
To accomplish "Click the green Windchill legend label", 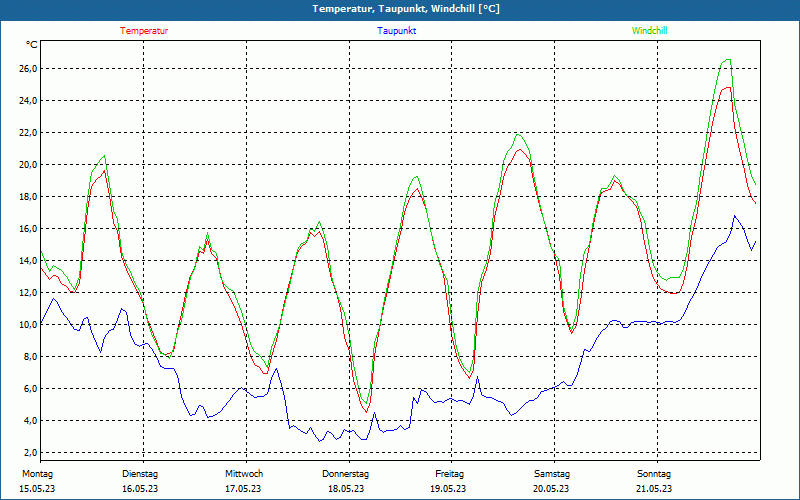I will tap(649, 31).
